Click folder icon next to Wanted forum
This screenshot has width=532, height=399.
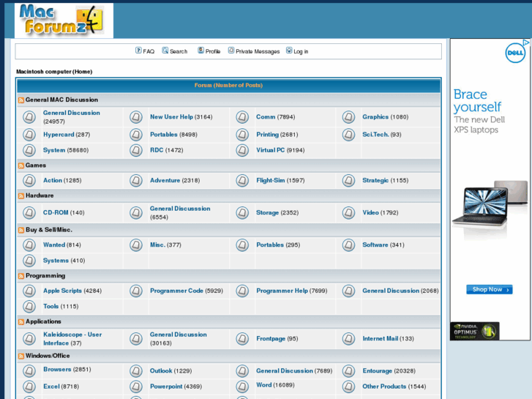click(x=29, y=245)
